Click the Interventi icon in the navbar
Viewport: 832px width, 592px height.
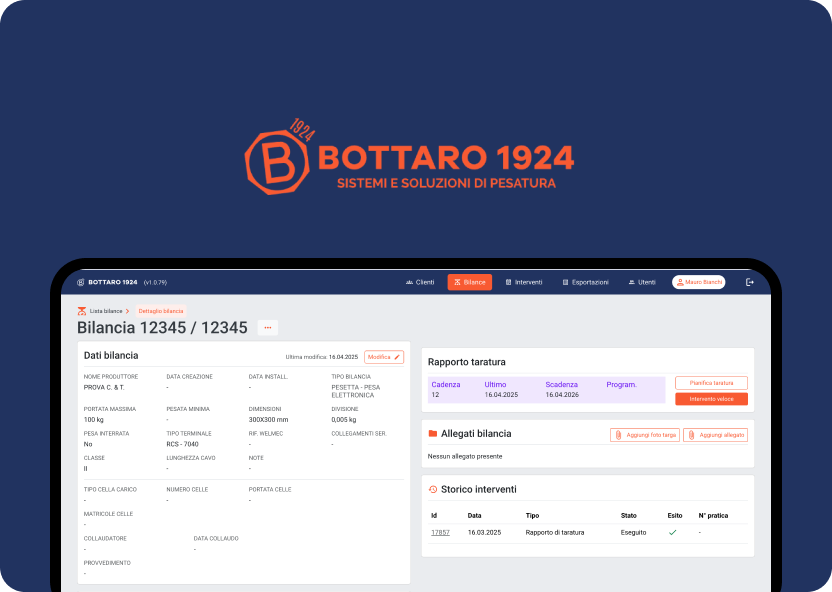[x=508, y=281]
